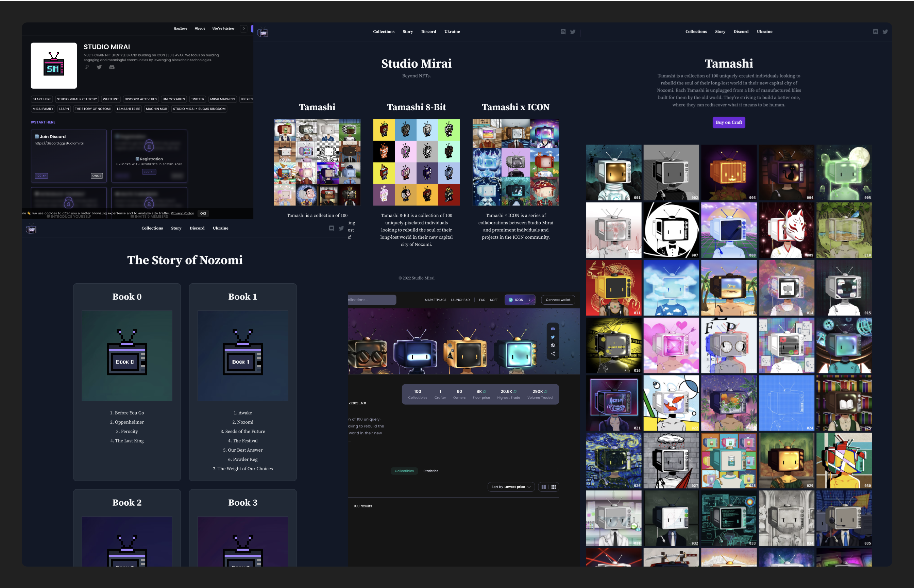
Task: Click Story in Studio Mirai home nav
Action: pos(408,32)
